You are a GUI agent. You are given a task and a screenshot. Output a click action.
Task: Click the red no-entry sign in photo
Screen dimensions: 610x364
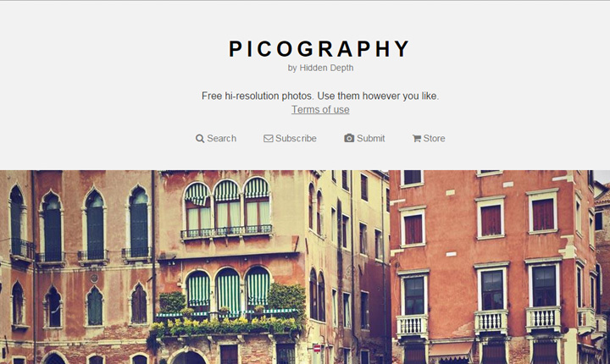click(317, 349)
